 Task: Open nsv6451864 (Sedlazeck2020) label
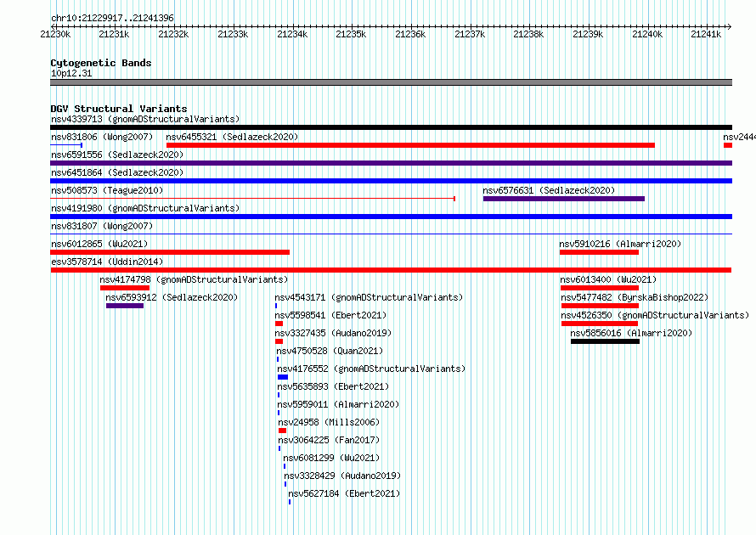tap(117, 172)
